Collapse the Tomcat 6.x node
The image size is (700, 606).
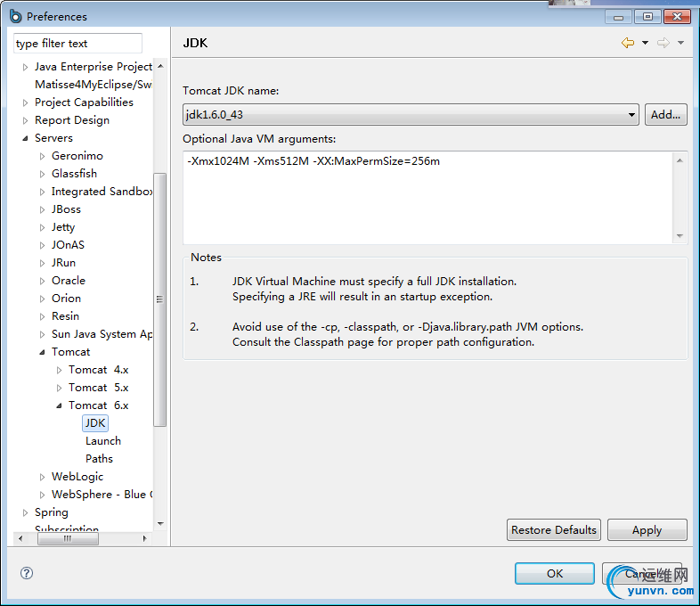pyautogui.click(x=60, y=406)
